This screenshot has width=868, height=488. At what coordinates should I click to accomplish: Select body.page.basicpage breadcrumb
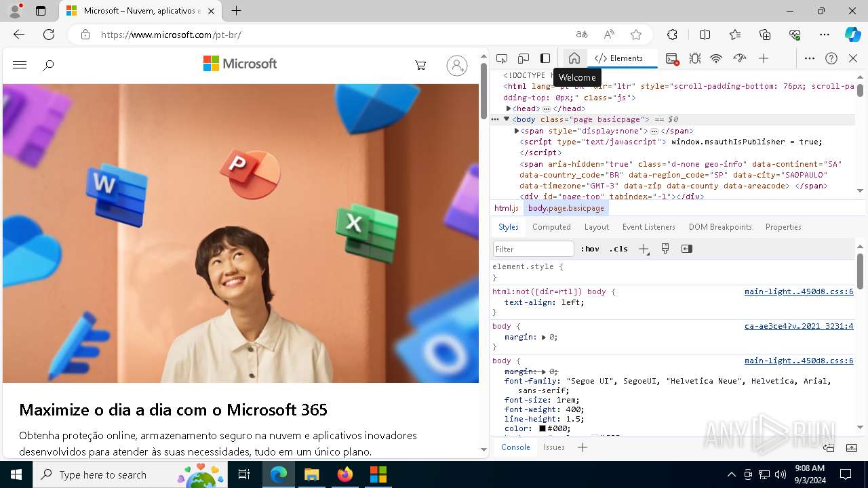click(566, 208)
